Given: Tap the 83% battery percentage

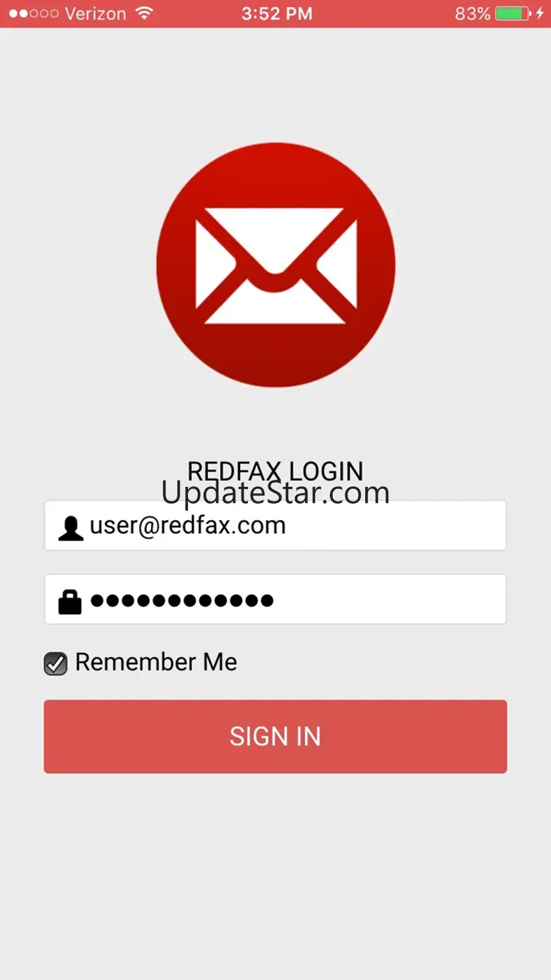Looking at the screenshot, I should (473, 13).
